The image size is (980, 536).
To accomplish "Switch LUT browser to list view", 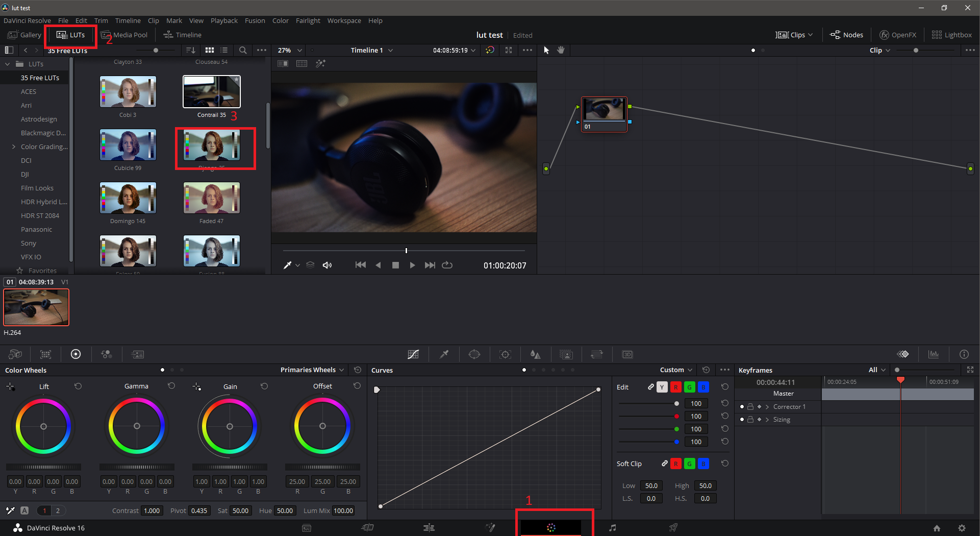I will (224, 50).
